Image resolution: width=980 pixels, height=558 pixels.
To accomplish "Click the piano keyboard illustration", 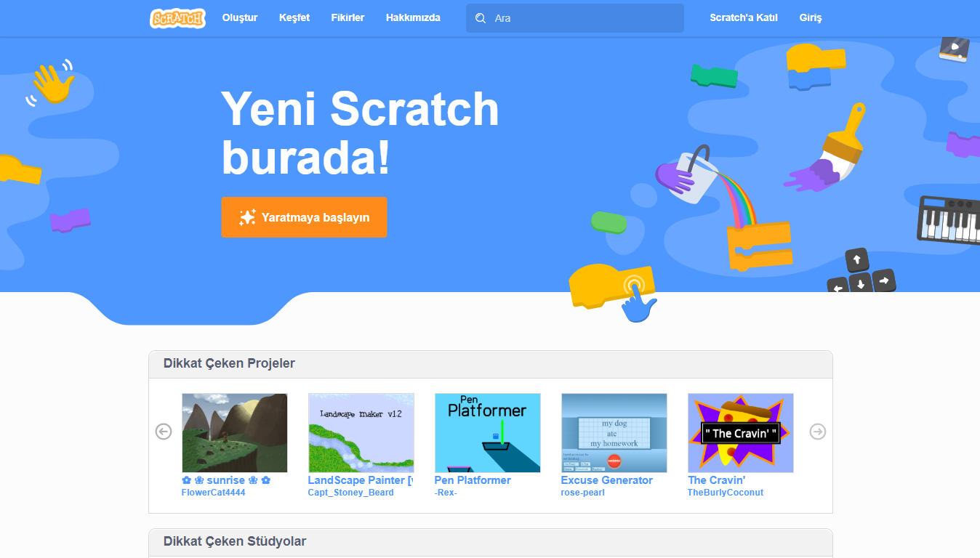I will tap(949, 219).
